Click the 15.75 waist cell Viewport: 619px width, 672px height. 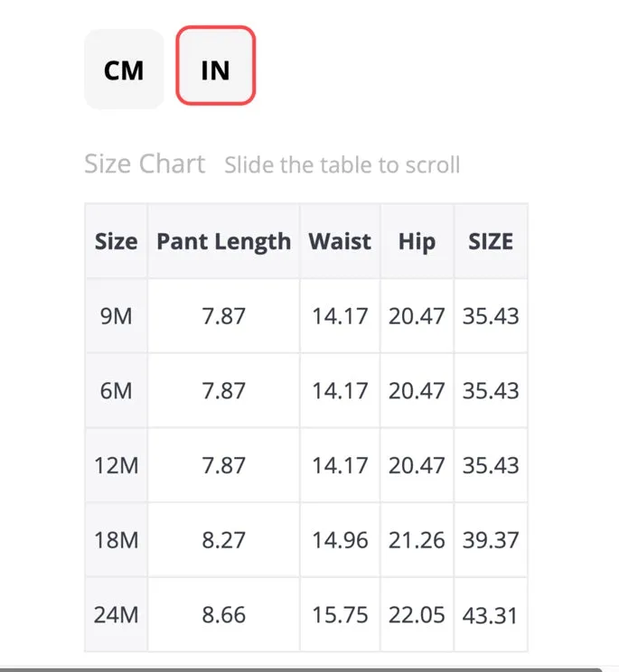[340, 614]
